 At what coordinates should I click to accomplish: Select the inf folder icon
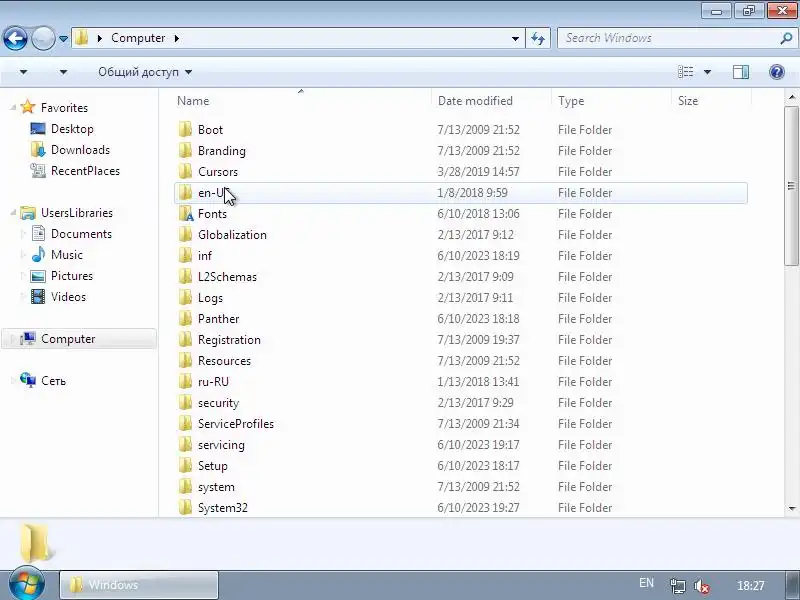click(x=185, y=255)
